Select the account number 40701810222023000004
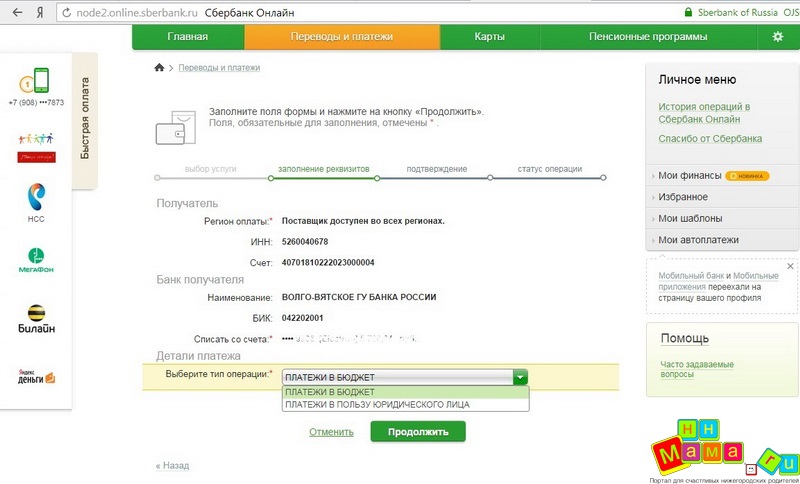This screenshot has height=484, width=800. pyautogui.click(x=328, y=263)
